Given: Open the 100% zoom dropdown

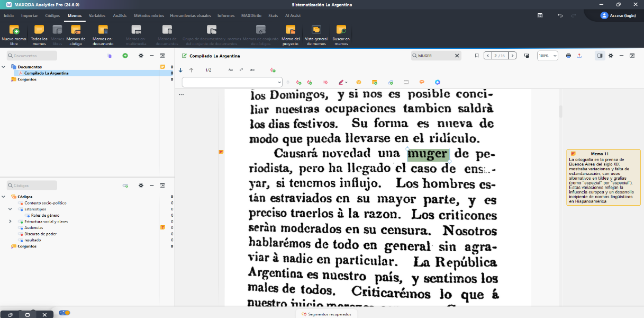Looking at the screenshot, I should [x=548, y=56].
